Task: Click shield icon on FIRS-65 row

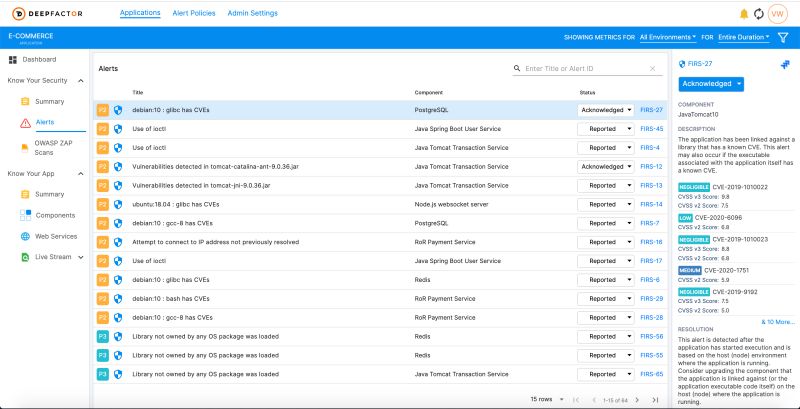Action: click(118, 374)
